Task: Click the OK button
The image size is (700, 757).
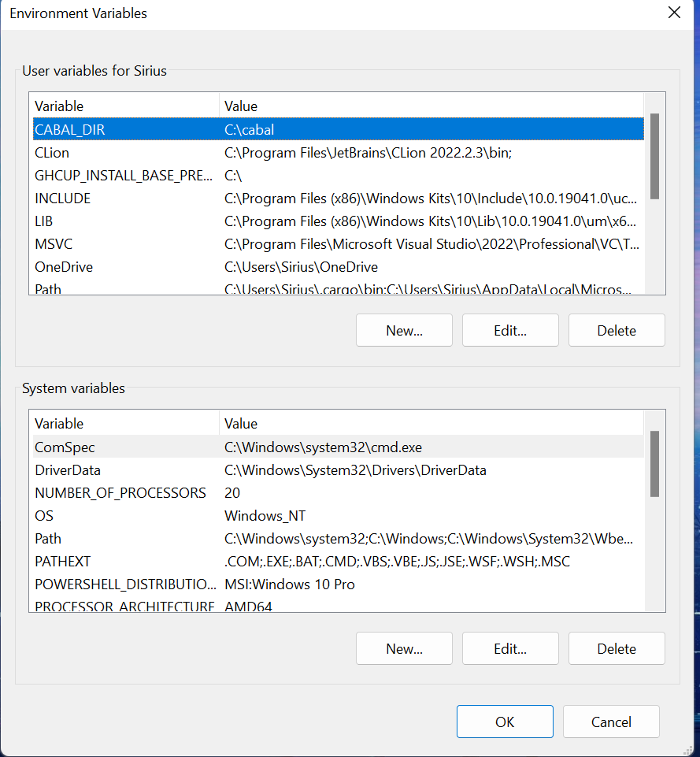Action: pos(505,721)
